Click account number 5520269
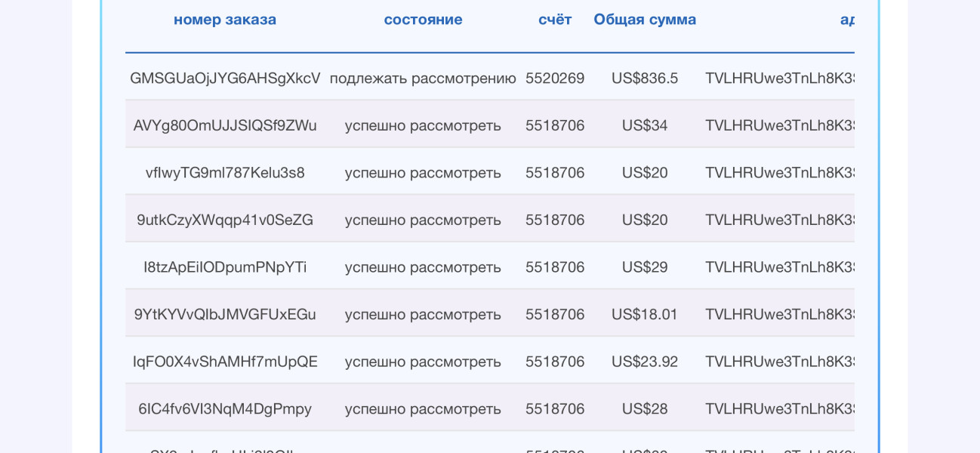This screenshot has height=453, width=980. tap(555, 79)
